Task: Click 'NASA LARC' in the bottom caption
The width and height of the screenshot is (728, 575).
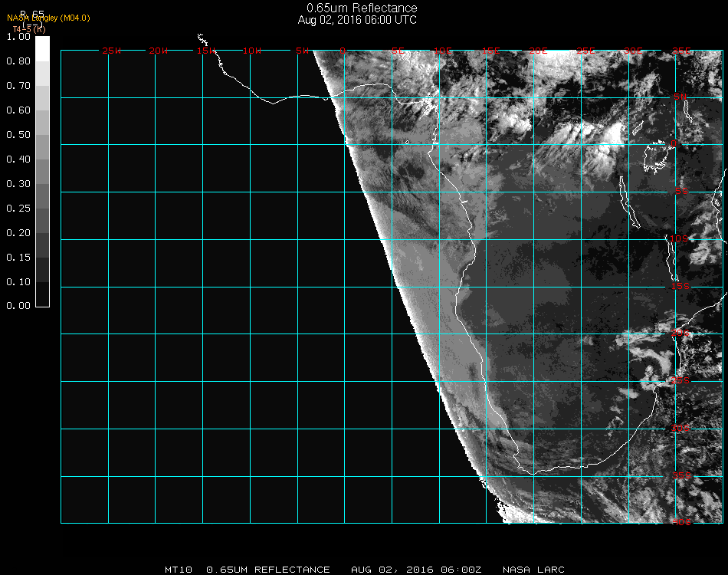Action: point(533,570)
